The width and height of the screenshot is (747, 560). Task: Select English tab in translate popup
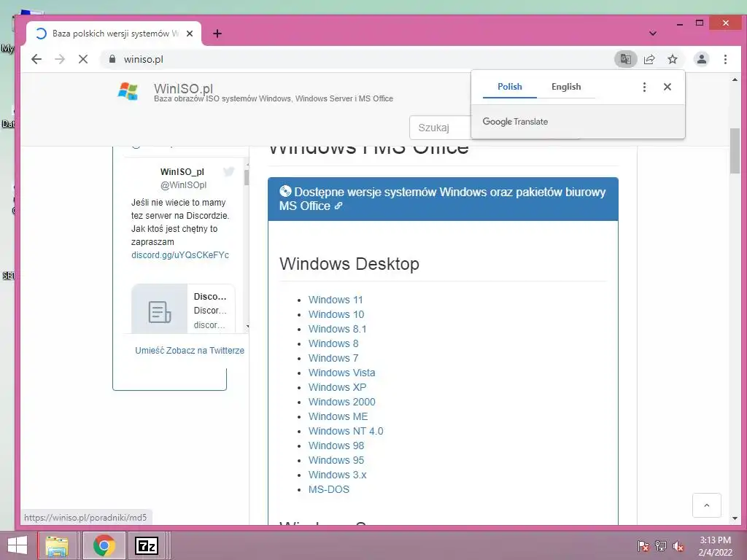(566, 87)
